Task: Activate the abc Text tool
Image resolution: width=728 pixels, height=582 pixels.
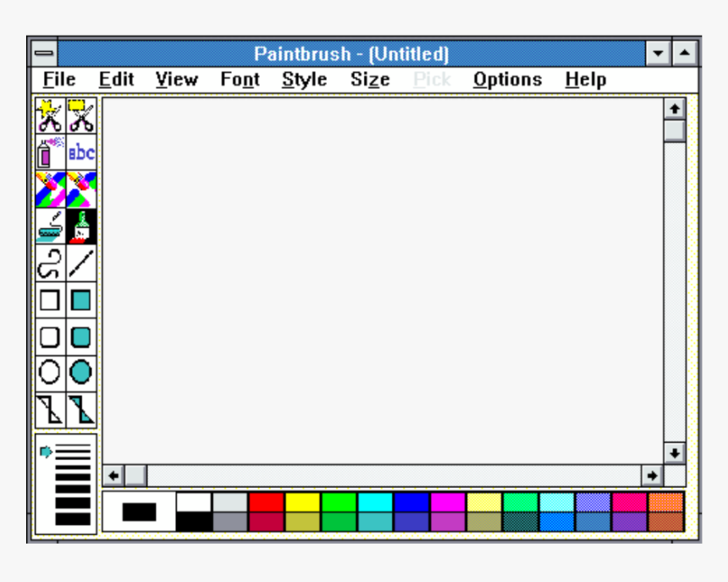Action: tap(82, 152)
